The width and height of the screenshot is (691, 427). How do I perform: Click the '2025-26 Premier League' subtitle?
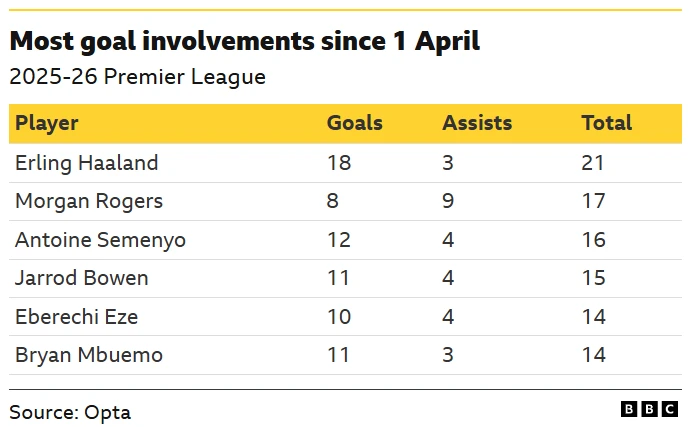pyautogui.click(x=137, y=77)
